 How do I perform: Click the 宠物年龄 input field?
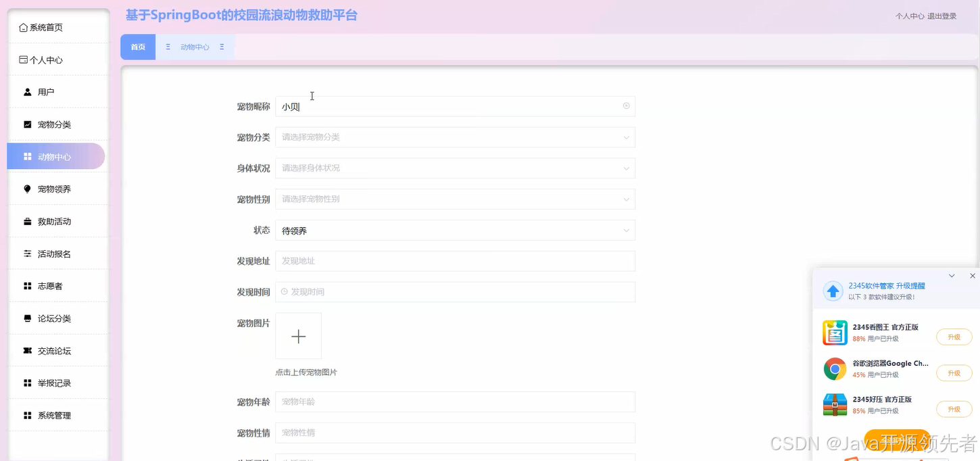point(455,402)
